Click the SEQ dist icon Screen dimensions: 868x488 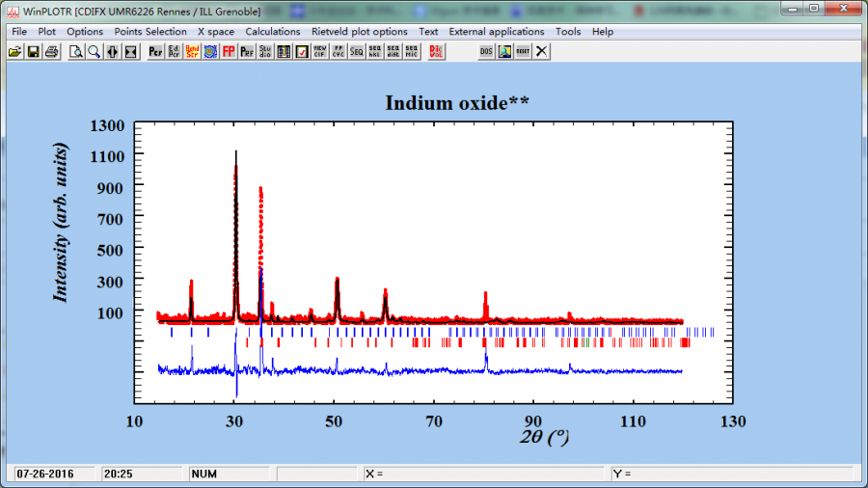pyautogui.click(x=393, y=51)
